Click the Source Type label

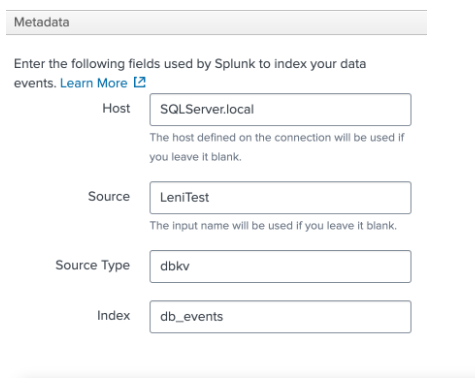click(93, 265)
